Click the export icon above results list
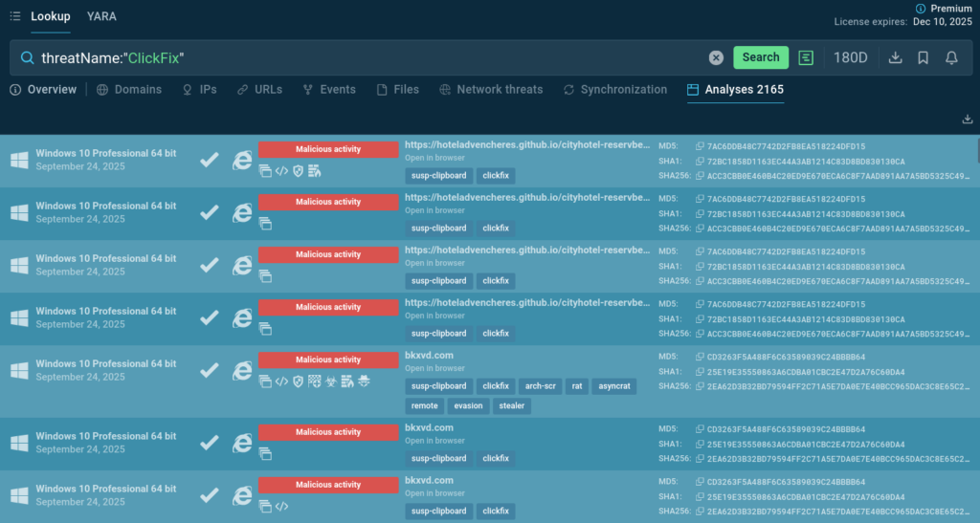This screenshot has height=523, width=980. pyautogui.click(x=967, y=120)
